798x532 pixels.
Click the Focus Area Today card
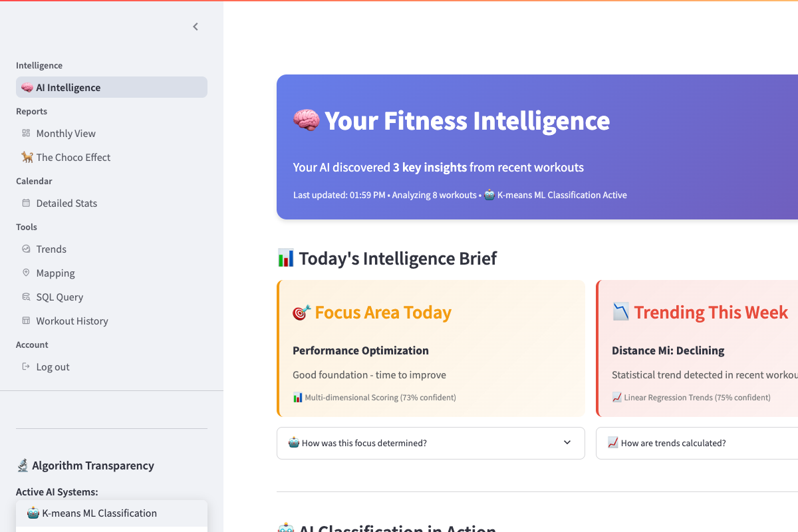coord(431,348)
